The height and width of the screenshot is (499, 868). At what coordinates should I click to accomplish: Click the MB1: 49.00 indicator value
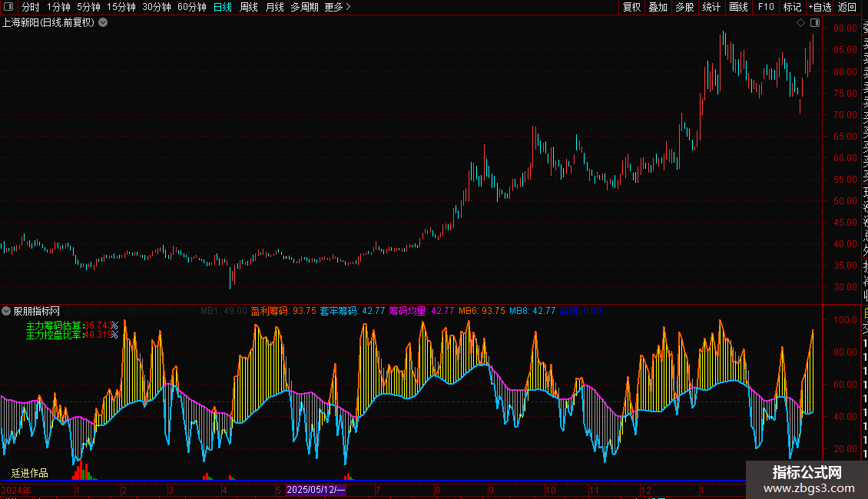point(224,311)
